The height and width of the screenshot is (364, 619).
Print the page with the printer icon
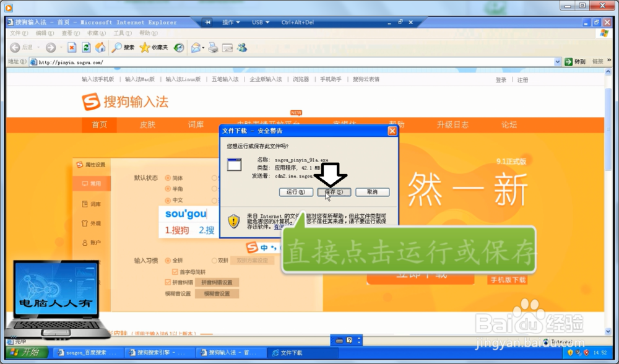coord(213,48)
